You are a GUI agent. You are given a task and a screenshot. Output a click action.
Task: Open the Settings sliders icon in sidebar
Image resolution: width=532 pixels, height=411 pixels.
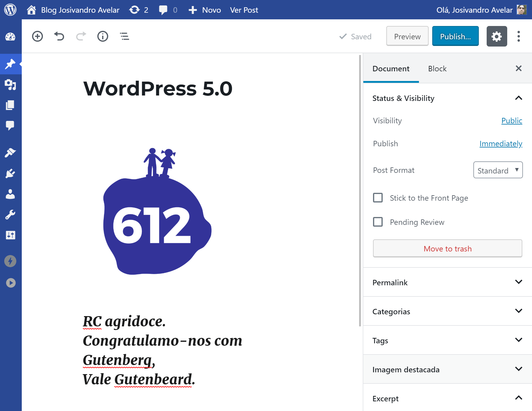10,235
